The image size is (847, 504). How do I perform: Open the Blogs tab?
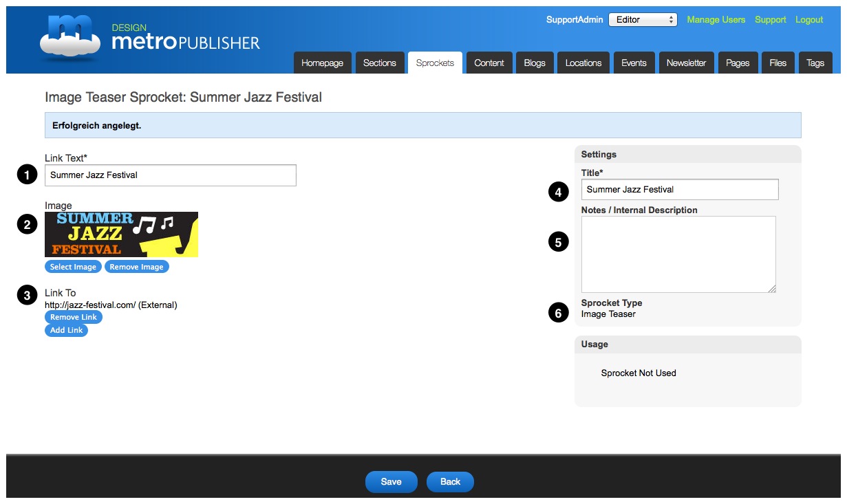[535, 63]
